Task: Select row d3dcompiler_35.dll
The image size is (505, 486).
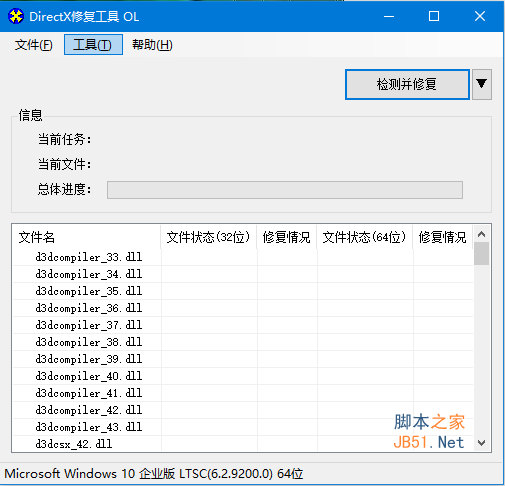Action: pos(243,291)
